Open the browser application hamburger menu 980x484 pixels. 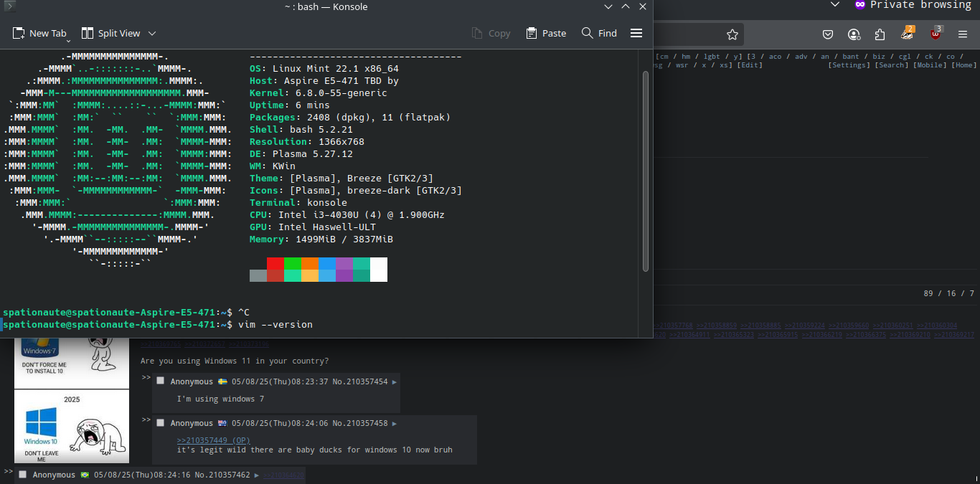click(x=963, y=34)
